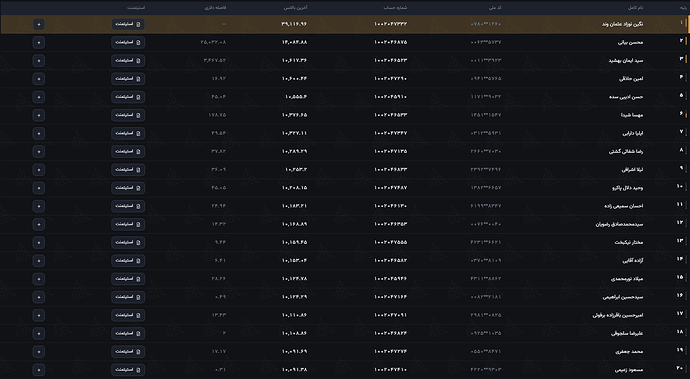
Task: Open statement button in rank 10 row
Action: 128,188
